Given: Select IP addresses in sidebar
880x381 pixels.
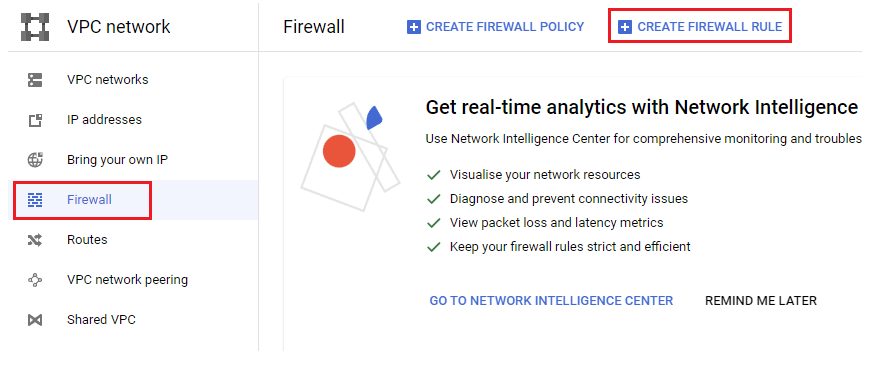Looking at the screenshot, I should [x=104, y=120].
